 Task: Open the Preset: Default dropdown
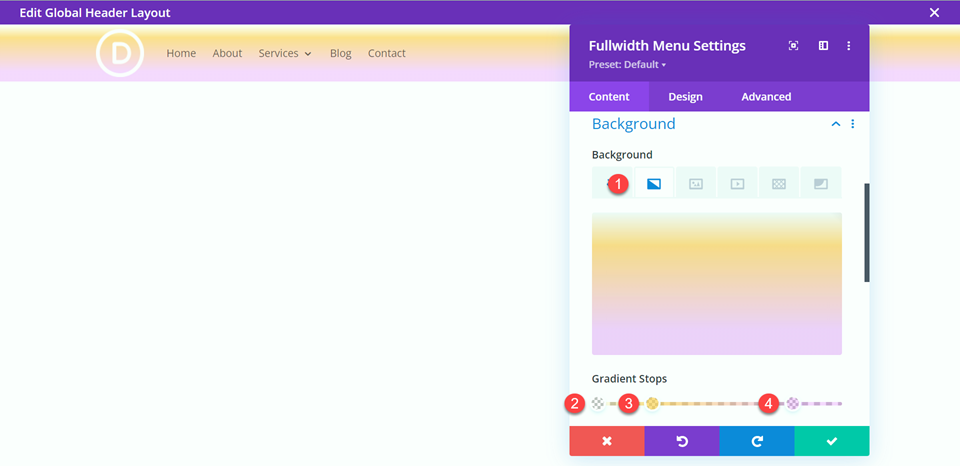(627, 64)
